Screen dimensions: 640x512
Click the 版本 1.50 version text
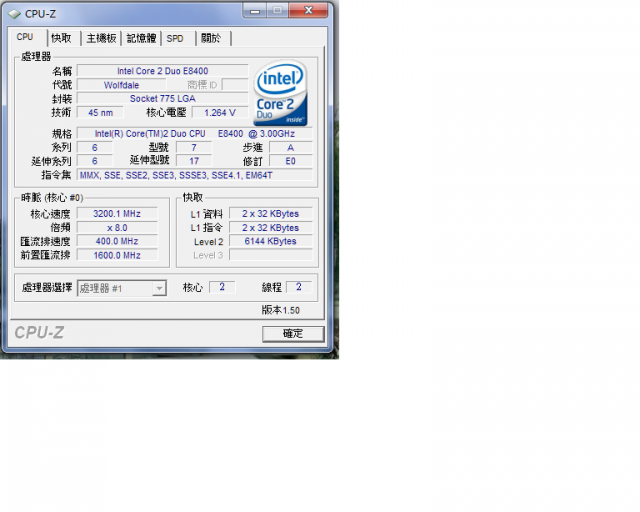coord(281,310)
